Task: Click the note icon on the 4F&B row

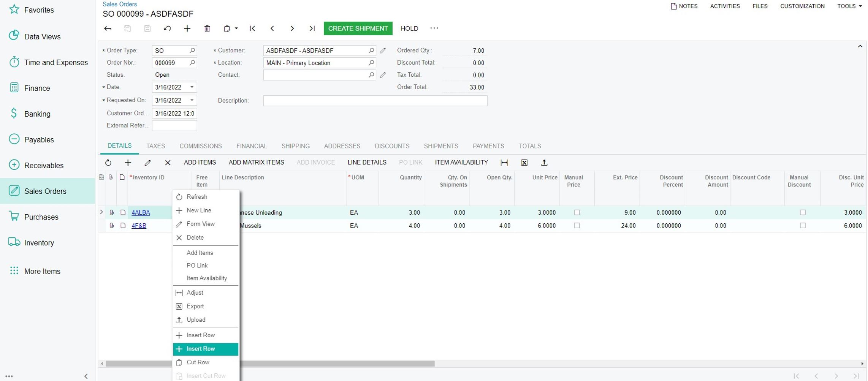Action: tap(123, 226)
